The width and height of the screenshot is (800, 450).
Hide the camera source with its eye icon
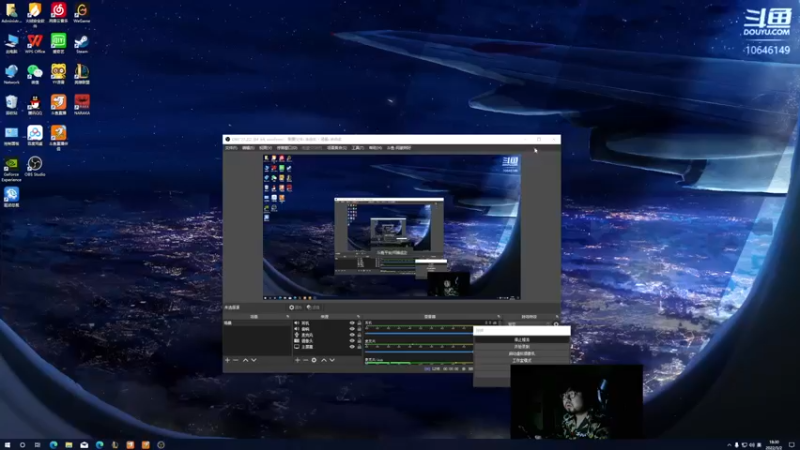352,341
